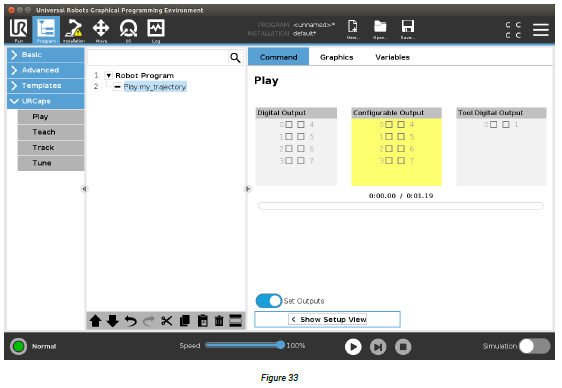Open the Log tab icon
562x388 pixels.
pyautogui.click(x=156, y=29)
